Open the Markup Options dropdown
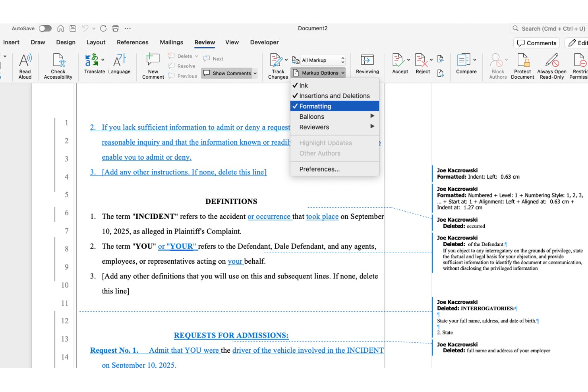 point(318,73)
